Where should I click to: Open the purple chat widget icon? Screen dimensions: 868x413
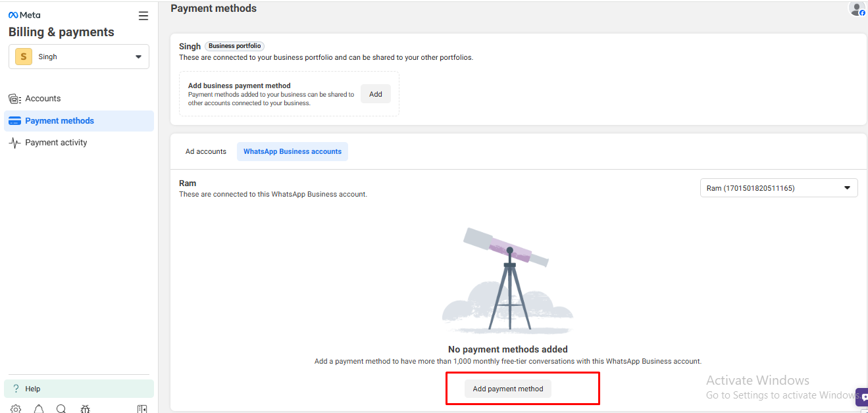click(862, 397)
